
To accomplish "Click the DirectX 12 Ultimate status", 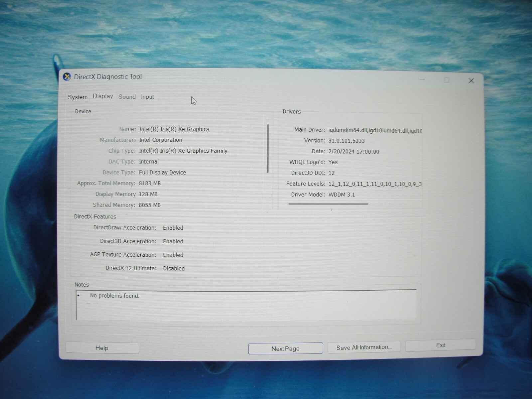I will (x=174, y=268).
